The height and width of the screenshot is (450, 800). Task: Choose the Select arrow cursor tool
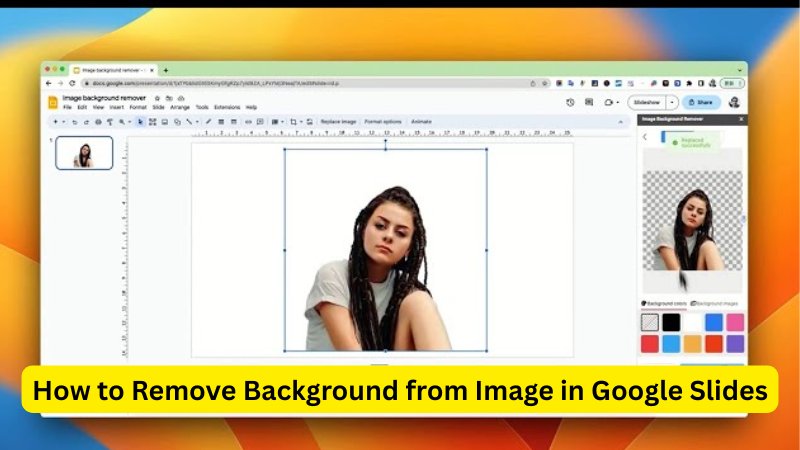coord(140,122)
